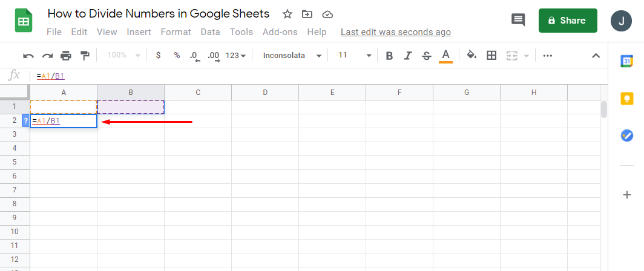Expand the Inconsolata font dropdown
The image size is (644, 271).
coord(292,56)
